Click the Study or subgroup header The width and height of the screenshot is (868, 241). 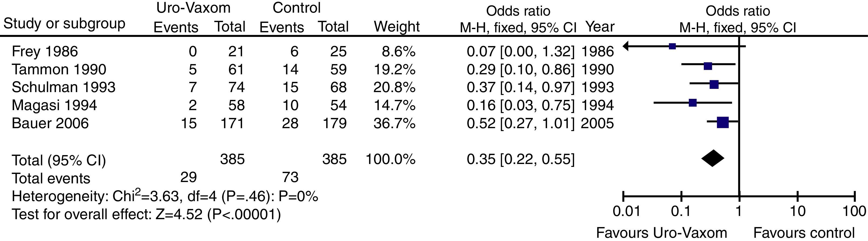(64, 24)
